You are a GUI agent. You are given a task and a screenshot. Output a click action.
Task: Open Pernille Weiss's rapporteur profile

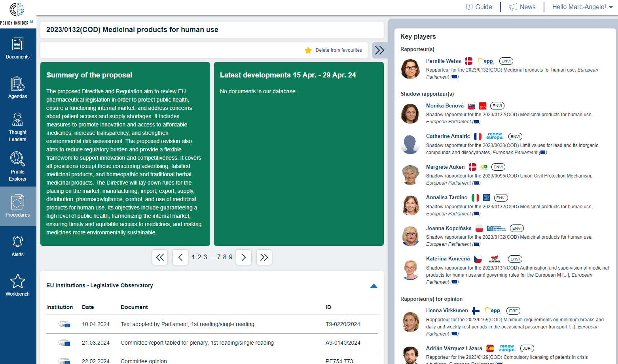pyautogui.click(x=444, y=61)
